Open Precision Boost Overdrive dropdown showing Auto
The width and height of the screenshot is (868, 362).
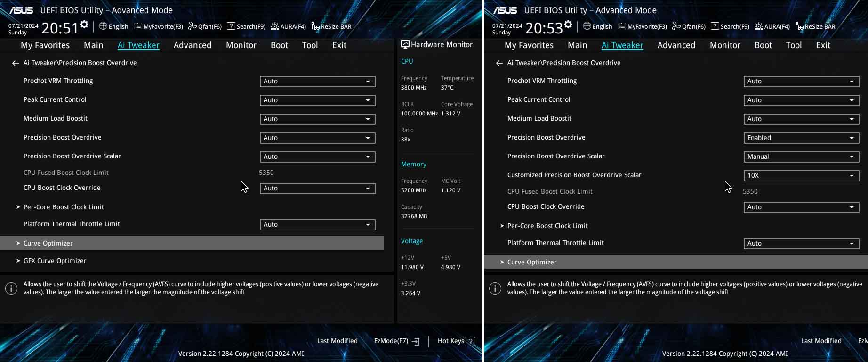point(317,138)
